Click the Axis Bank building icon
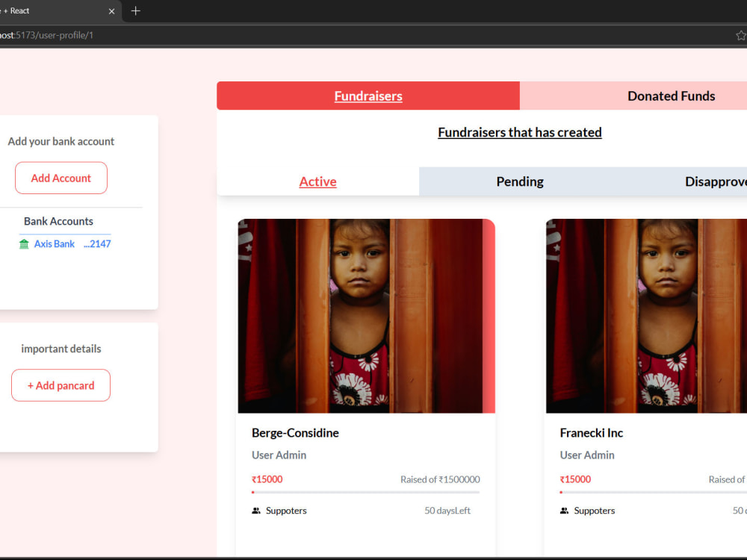This screenshot has width=747, height=560. tap(24, 244)
